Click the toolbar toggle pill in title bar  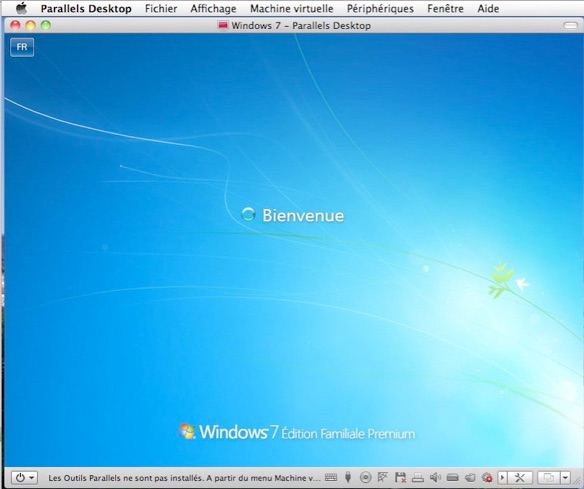[x=570, y=25]
